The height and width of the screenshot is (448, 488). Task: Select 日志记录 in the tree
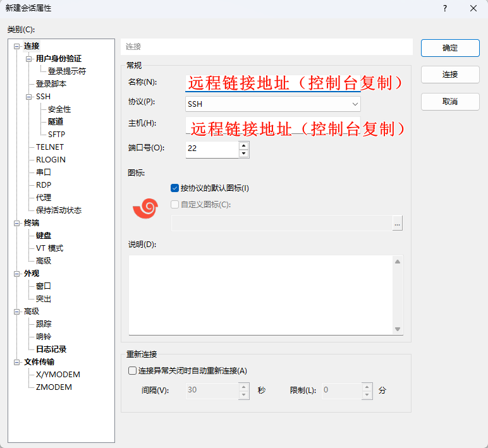(x=51, y=349)
